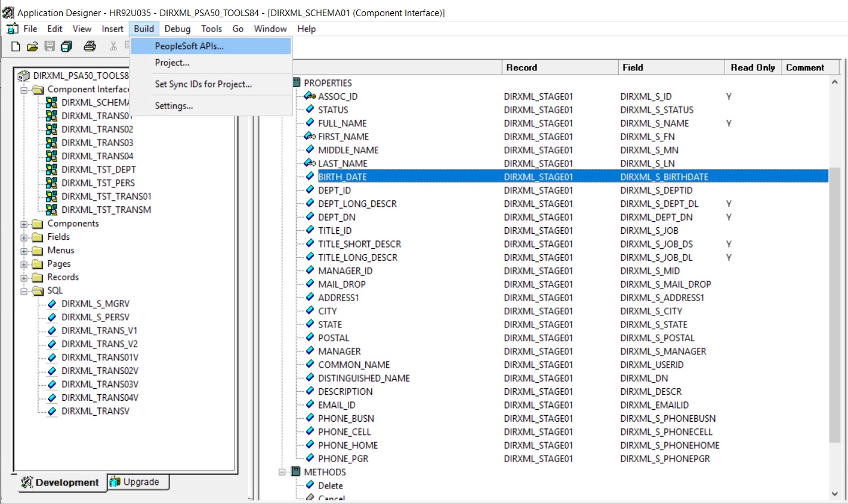The image size is (848, 504).
Task: Click the New document toolbar icon
Action: coord(16,46)
